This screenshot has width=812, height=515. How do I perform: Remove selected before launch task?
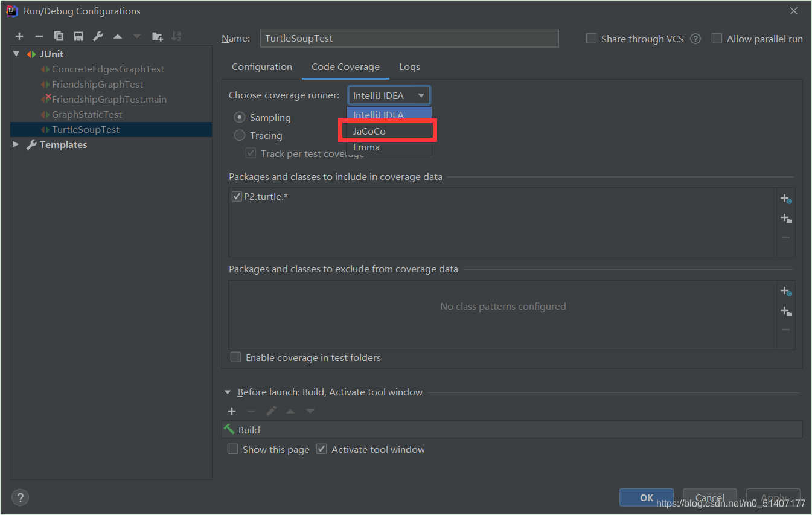pyautogui.click(x=251, y=411)
